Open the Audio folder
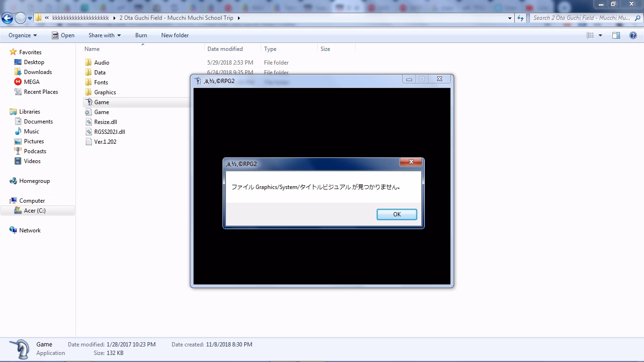644x362 pixels. pos(101,63)
